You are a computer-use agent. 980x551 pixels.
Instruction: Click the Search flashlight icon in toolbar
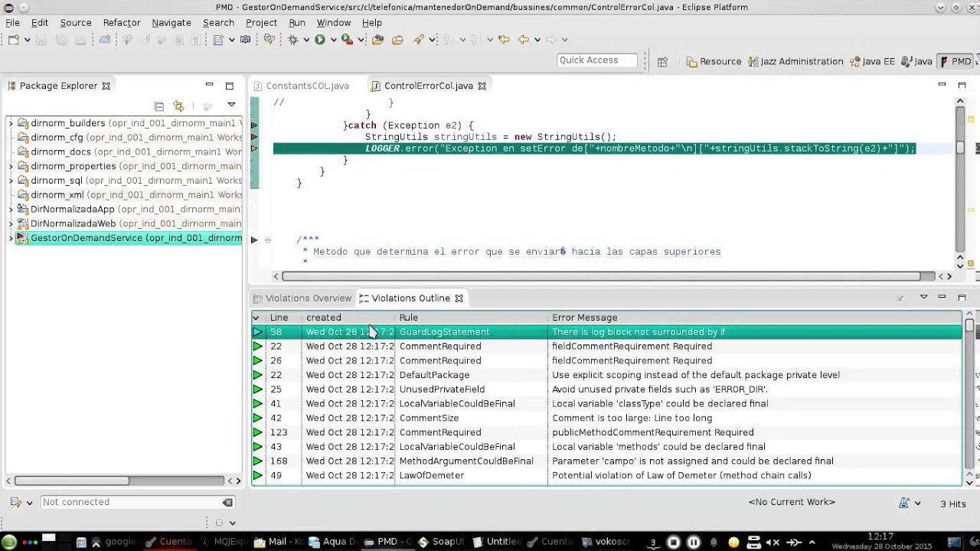click(418, 40)
